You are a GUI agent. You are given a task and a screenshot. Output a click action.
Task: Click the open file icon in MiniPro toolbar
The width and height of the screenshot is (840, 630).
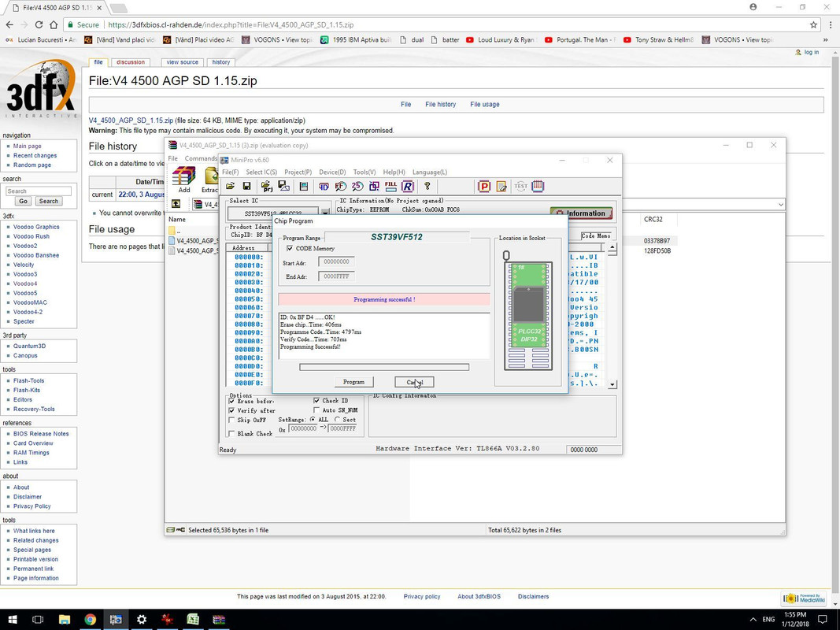[231, 186]
